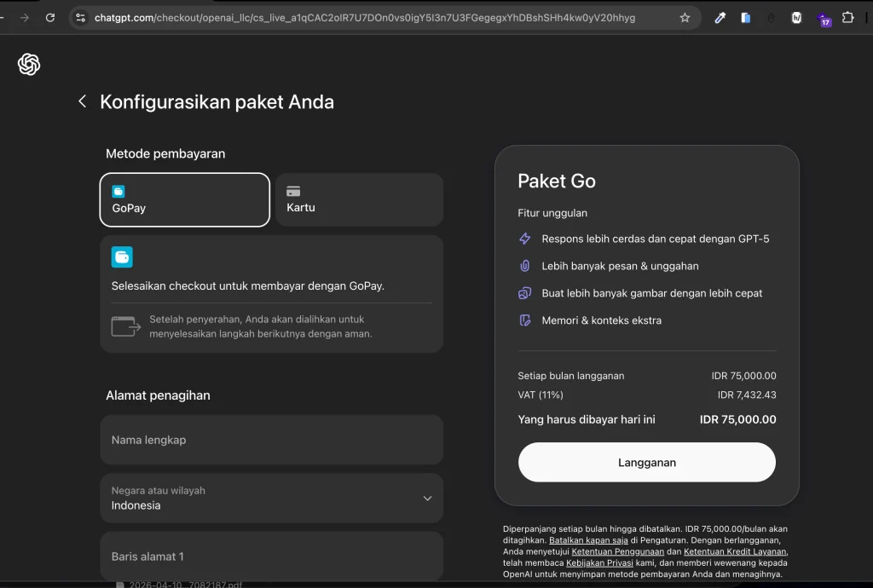Image resolution: width=873 pixels, height=588 pixels.
Task: Click the paperclip icon next to unggahan feature
Action: tap(525, 266)
